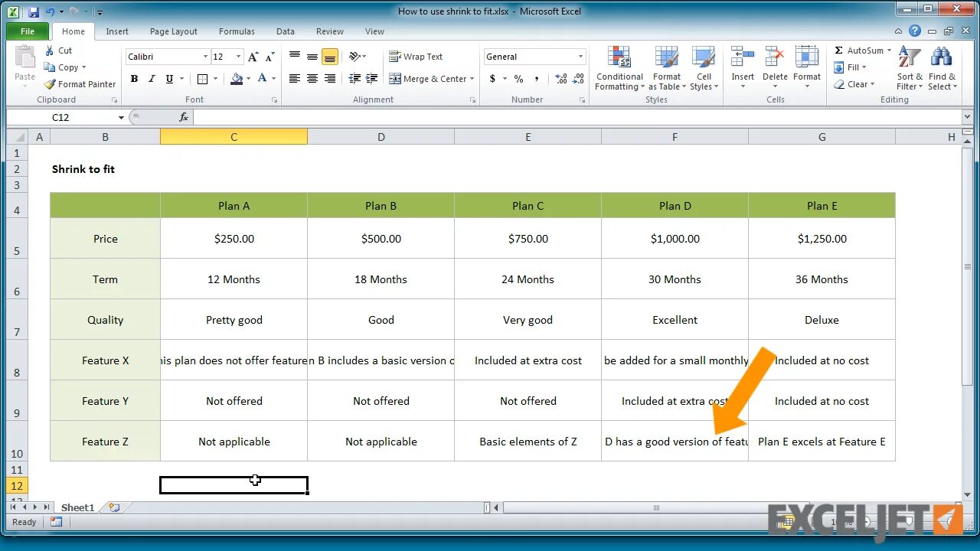Toggle Bold formatting
The width and height of the screenshot is (980, 551).
(134, 79)
